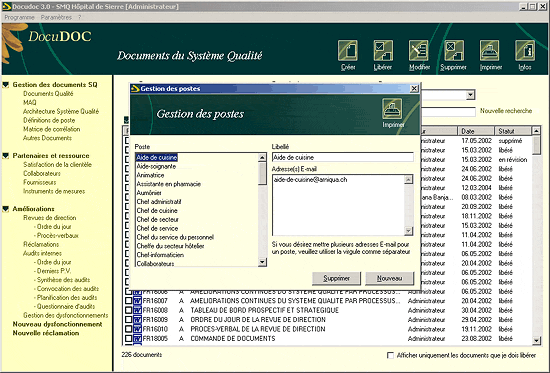550x373 pixels.
Task: Open Nouvelle réclamation in sidebar
Action: pos(46,333)
